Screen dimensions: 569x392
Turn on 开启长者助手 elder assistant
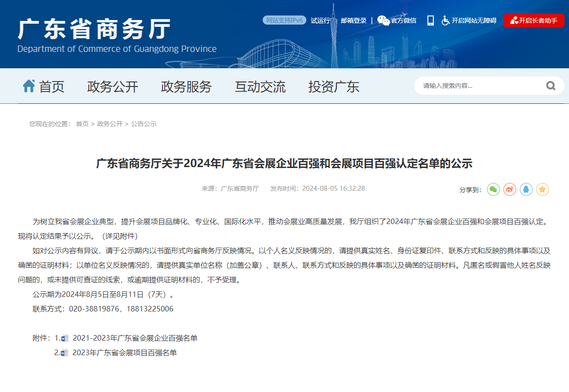click(x=533, y=20)
